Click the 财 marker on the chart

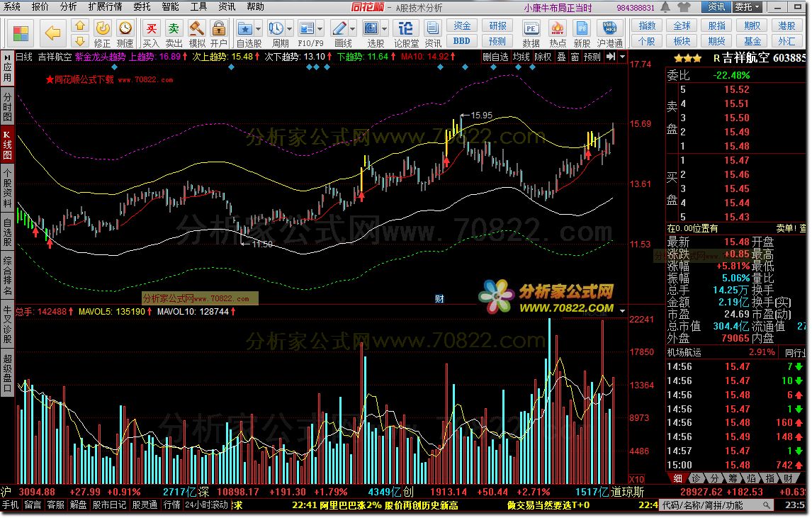point(439,298)
